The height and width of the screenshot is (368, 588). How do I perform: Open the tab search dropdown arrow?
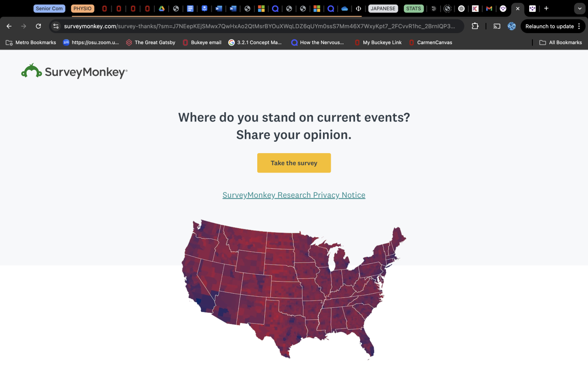[x=579, y=8]
